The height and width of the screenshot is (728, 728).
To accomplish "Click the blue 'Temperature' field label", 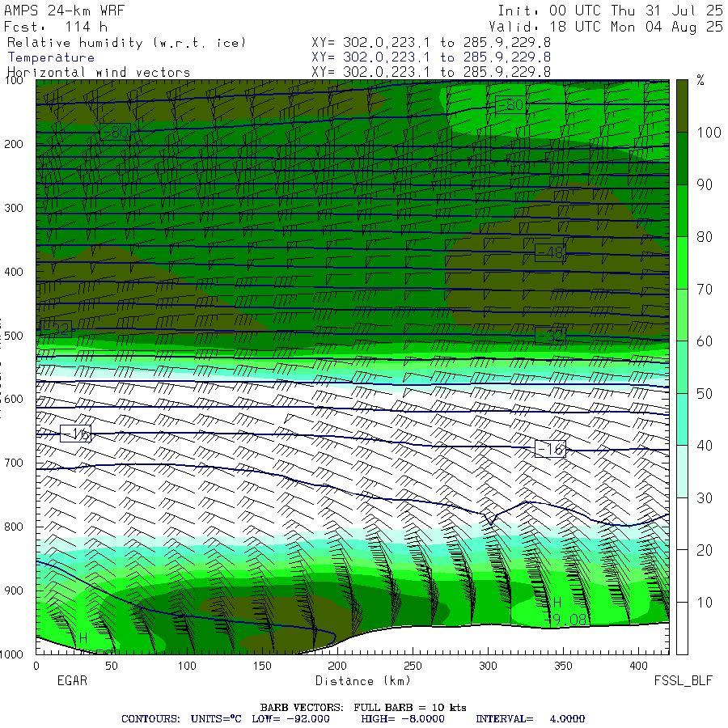I will point(51,57).
